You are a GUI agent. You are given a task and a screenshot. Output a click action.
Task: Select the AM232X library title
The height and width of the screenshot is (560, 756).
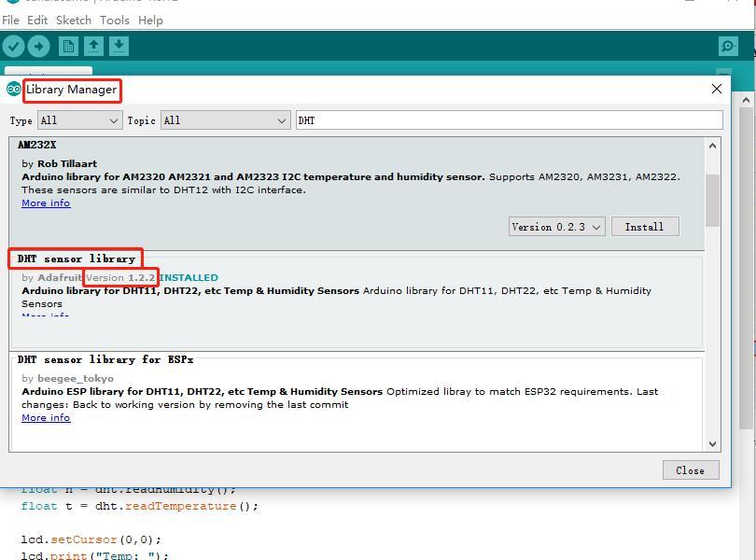click(36, 145)
